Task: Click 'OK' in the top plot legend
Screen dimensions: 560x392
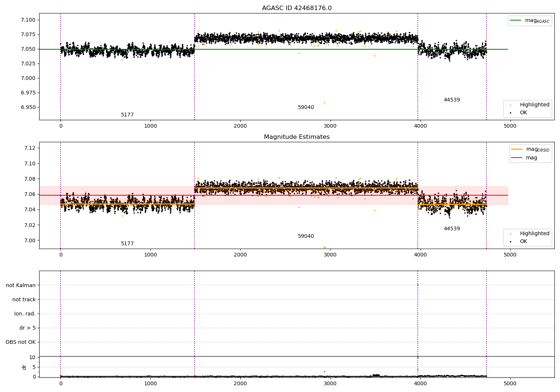Action: click(523, 113)
